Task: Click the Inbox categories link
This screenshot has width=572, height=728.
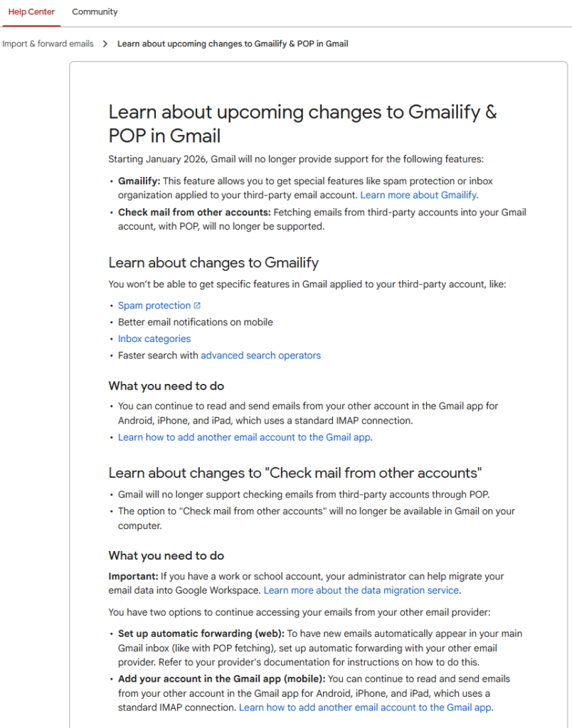Action: click(x=154, y=338)
